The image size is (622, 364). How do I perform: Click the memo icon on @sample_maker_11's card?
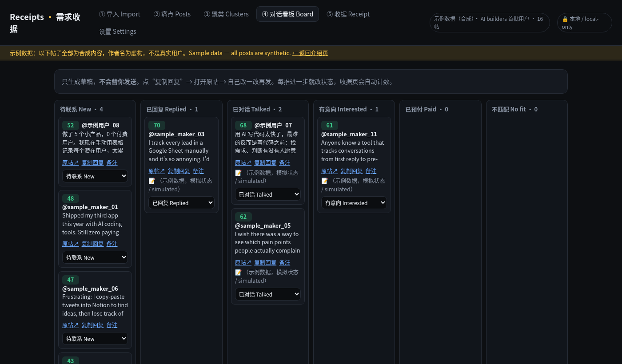pos(325,181)
